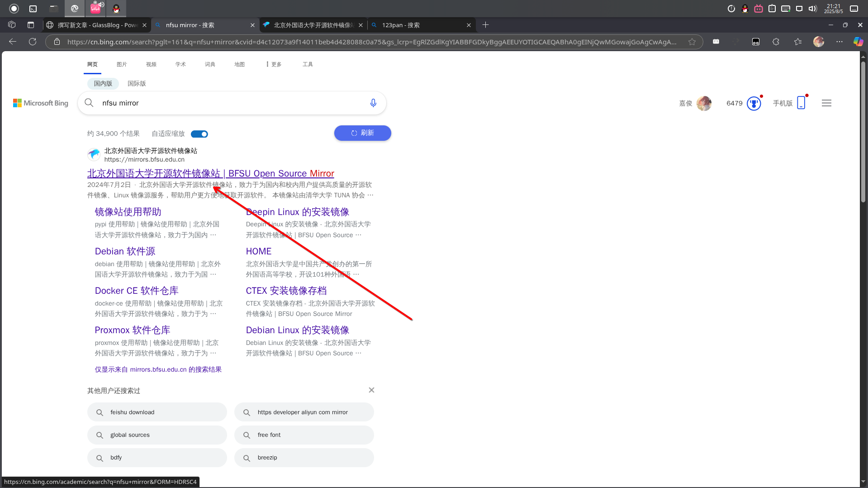This screenshot has width=868, height=488.
Task: Click the 刷新 refresh button
Action: [x=363, y=133]
